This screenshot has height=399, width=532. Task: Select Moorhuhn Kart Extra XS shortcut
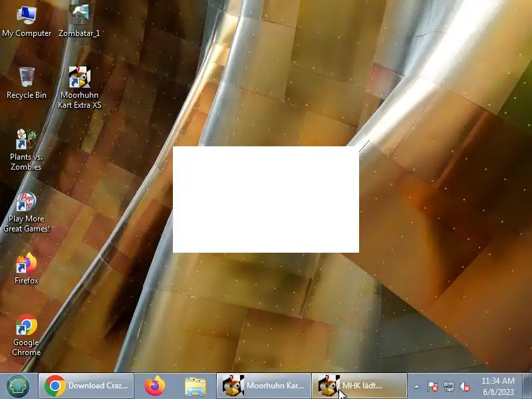point(79,88)
